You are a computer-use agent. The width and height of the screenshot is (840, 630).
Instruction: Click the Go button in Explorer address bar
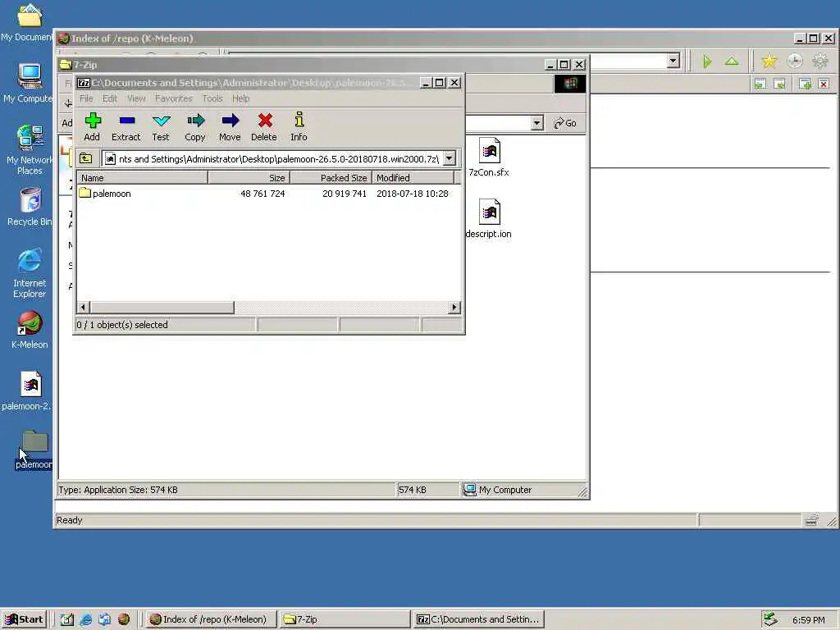[566, 123]
